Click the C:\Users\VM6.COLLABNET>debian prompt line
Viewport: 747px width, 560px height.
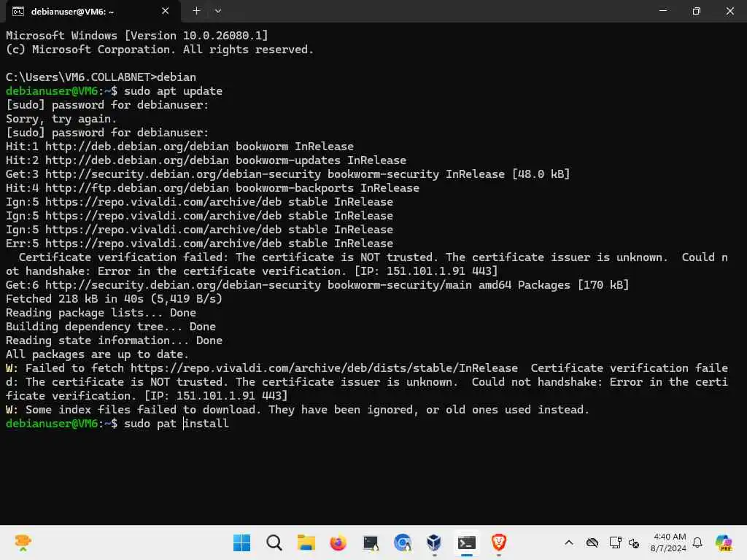click(x=101, y=77)
